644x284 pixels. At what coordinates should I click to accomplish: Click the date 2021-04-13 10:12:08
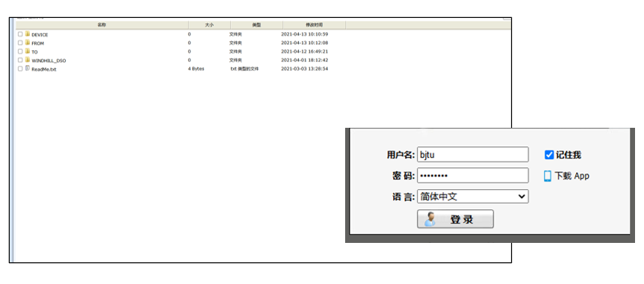[x=304, y=43]
